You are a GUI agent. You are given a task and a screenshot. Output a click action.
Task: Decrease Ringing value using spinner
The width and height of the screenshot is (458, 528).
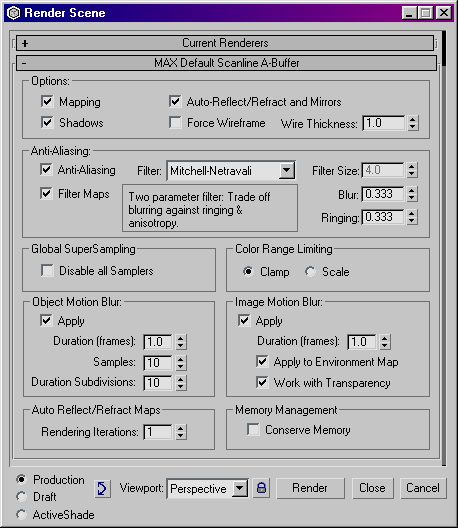(x=412, y=221)
